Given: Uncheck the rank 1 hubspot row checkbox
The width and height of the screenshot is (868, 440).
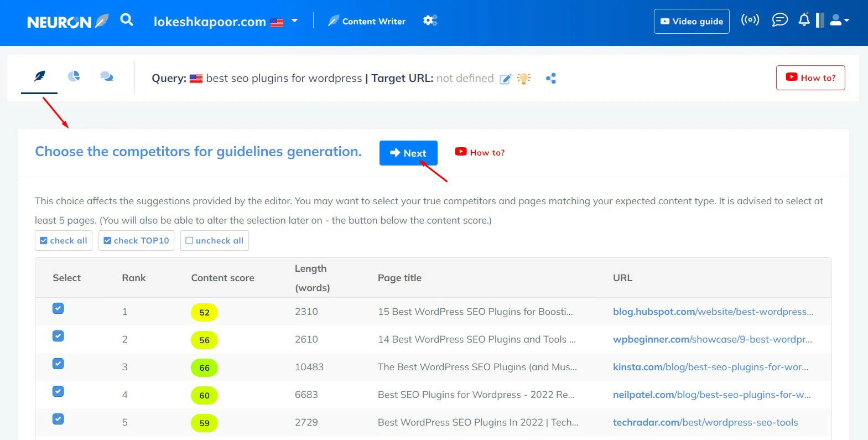Looking at the screenshot, I should [58, 308].
